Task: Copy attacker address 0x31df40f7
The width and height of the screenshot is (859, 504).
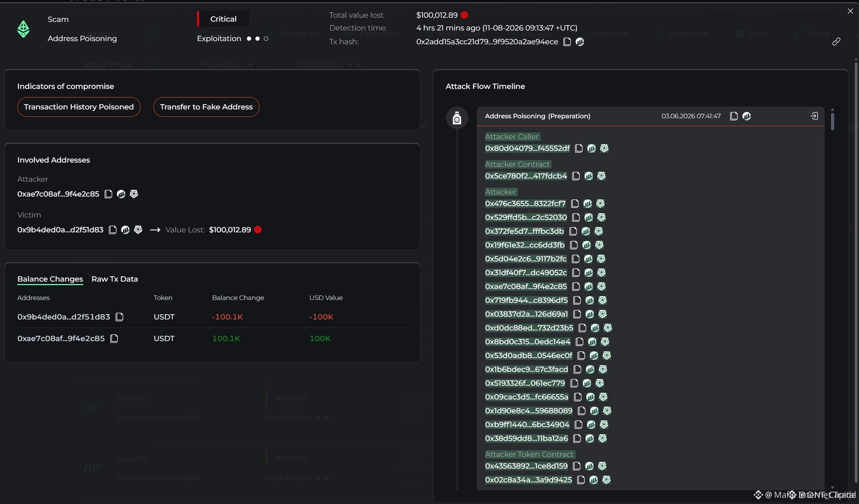Action: (x=576, y=273)
